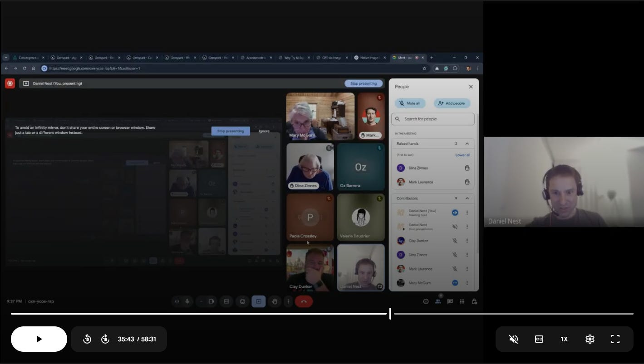This screenshot has height=364, width=644.
Task: Toggle the people panel icon in the bottom bar
Action: [x=438, y=301]
